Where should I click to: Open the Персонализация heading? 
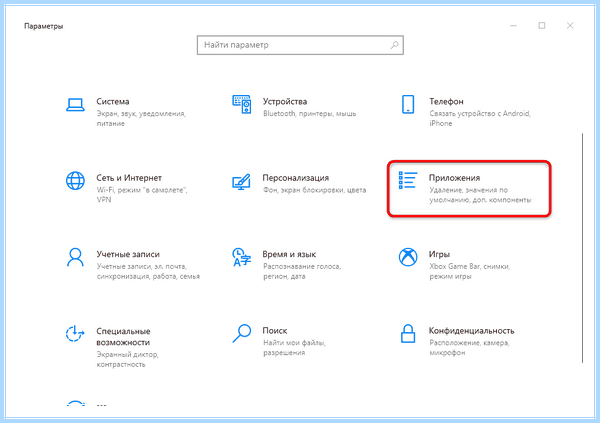tap(295, 178)
